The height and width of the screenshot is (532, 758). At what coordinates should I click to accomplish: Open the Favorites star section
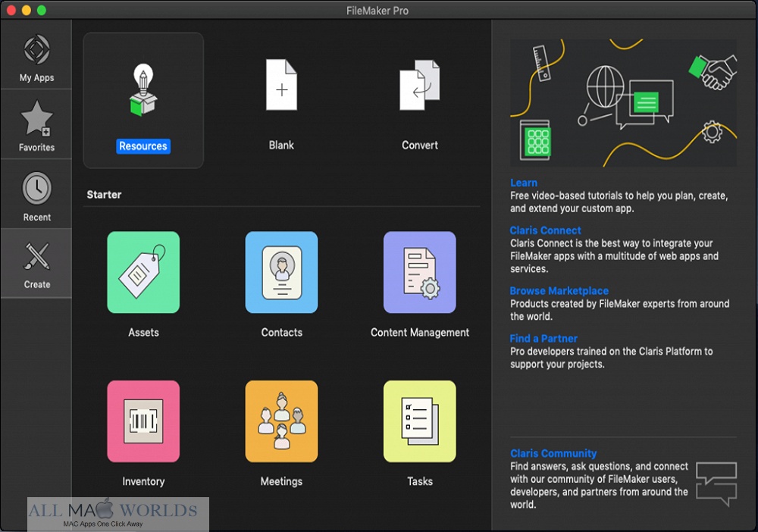pyautogui.click(x=36, y=125)
